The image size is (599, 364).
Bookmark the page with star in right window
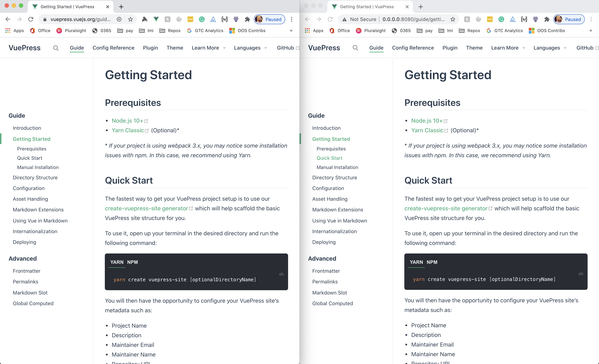point(453,19)
